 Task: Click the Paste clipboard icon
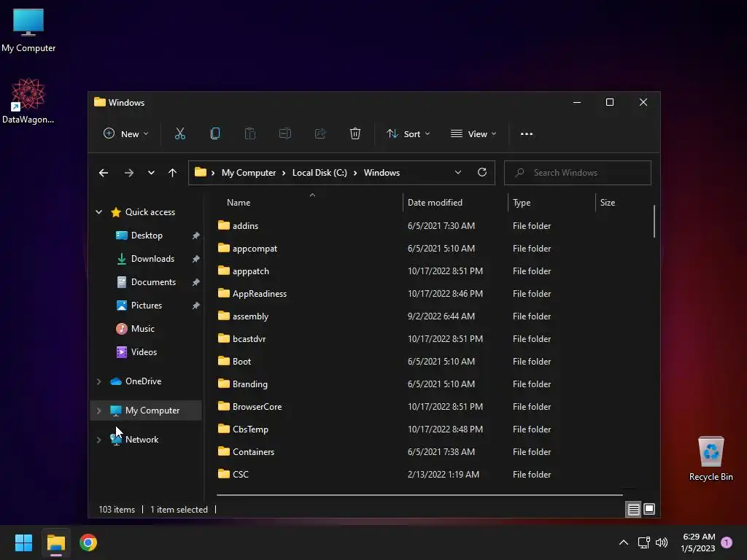pyautogui.click(x=250, y=134)
